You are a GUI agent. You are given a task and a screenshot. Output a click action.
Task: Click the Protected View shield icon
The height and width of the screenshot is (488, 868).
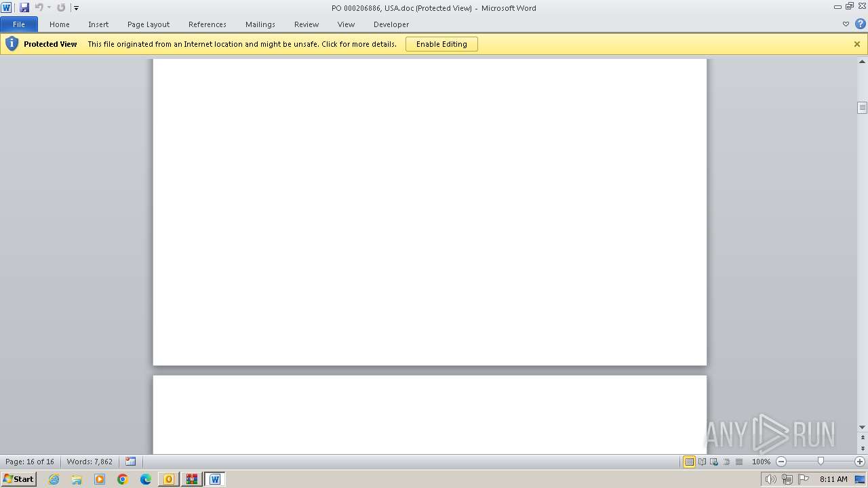pyautogui.click(x=12, y=44)
